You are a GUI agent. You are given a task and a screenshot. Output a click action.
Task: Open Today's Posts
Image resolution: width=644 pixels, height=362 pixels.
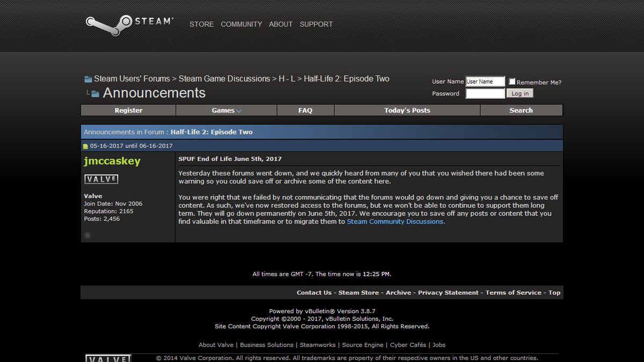[x=407, y=110]
